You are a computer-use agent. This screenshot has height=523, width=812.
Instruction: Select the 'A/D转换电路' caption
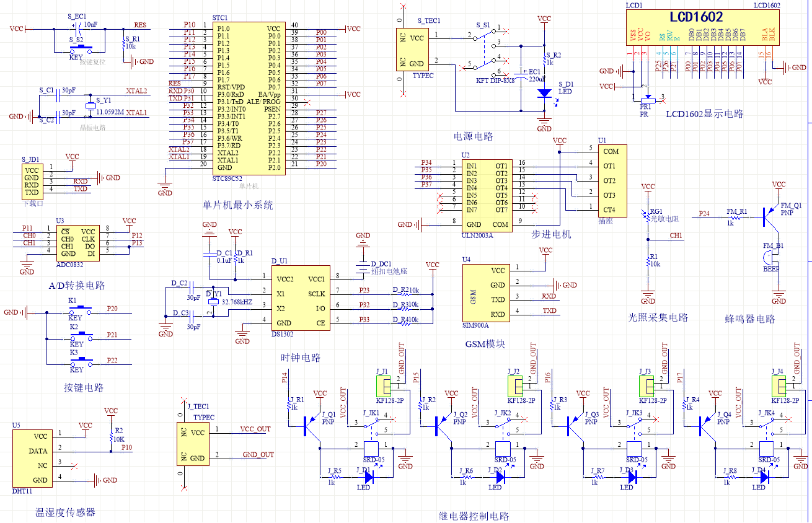[x=77, y=285]
